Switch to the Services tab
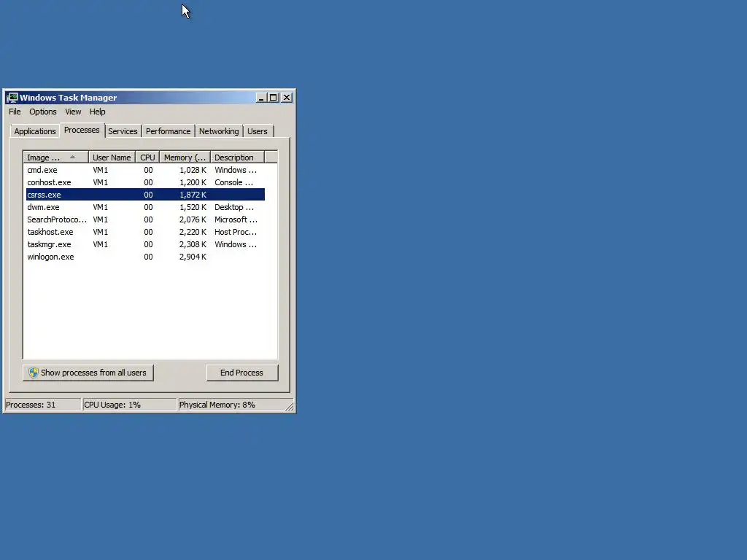 (123, 131)
